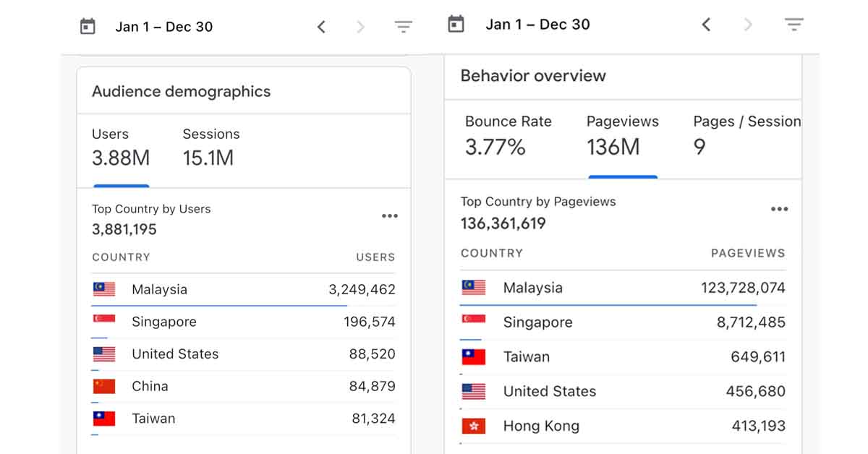Viewport: 868px width, 454px height.
Task: Switch to the Bounce Rate tab
Action: pos(508,136)
